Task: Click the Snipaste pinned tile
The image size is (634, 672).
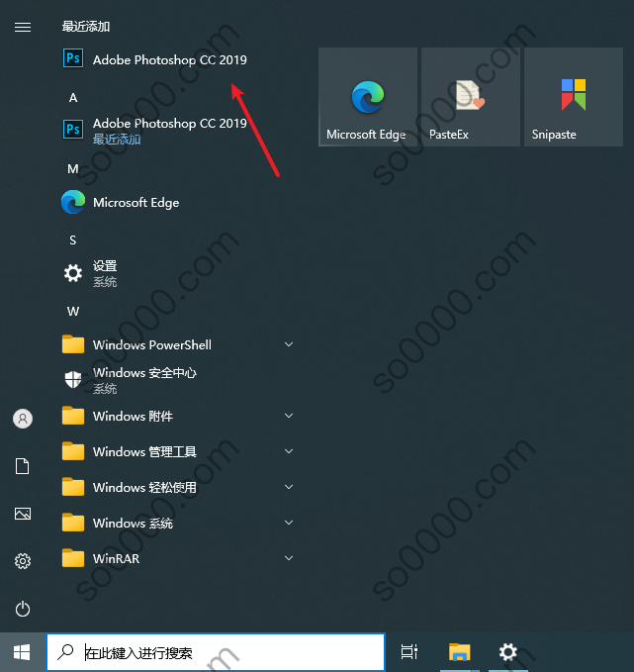Action: coord(574,97)
